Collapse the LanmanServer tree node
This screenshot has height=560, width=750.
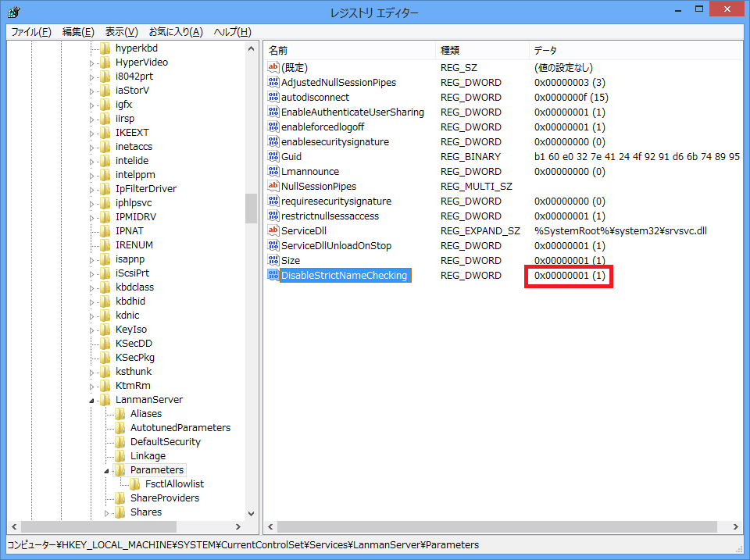pyautogui.click(x=92, y=400)
